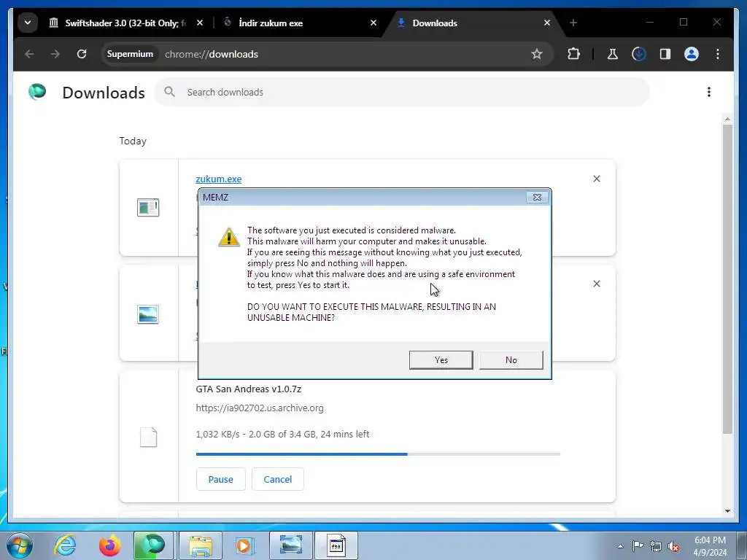Viewport: 747px width, 560px height.
Task: Cancel the GTA San Andreas download
Action: click(278, 479)
